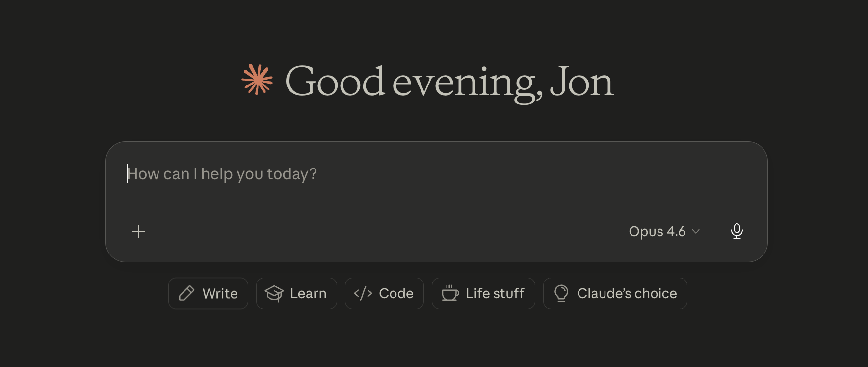Choose the Code prompt shortcut

pos(384,293)
